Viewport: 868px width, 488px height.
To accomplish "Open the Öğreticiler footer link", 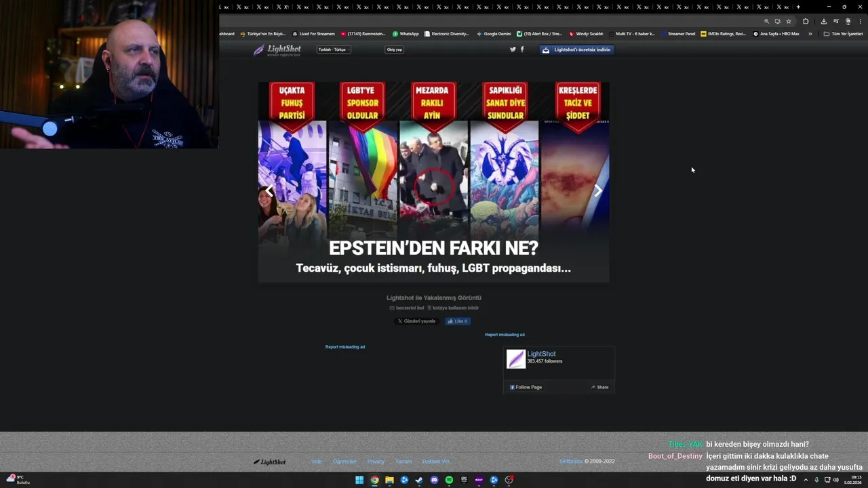I will (x=344, y=462).
